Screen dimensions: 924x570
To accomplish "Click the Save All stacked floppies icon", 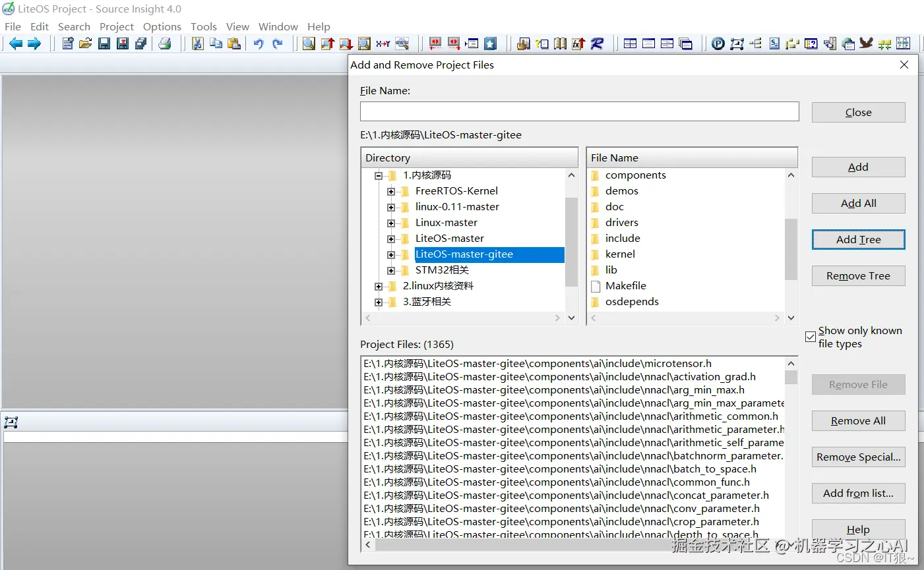I will pos(140,43).
